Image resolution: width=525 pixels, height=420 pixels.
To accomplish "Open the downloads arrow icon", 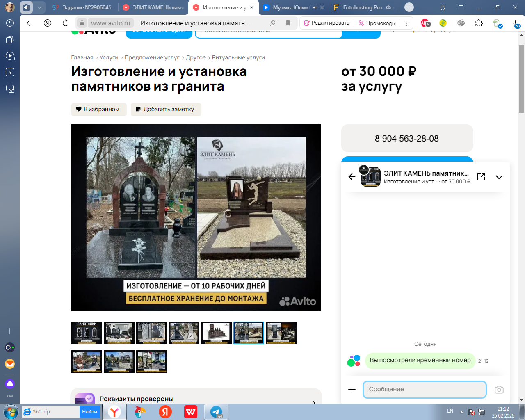I will coord(516,24).
